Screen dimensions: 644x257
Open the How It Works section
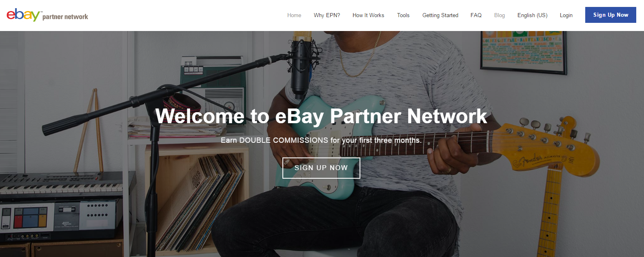tap(369, 15)
